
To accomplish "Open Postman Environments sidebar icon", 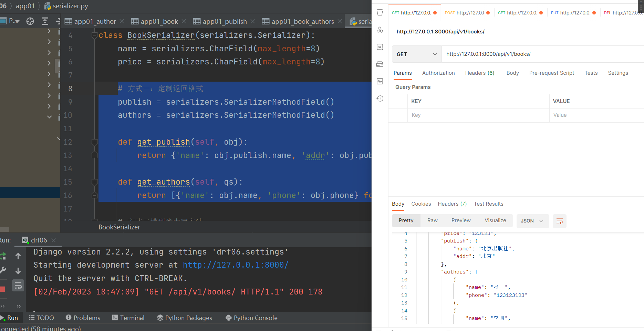I will [380, 47].
